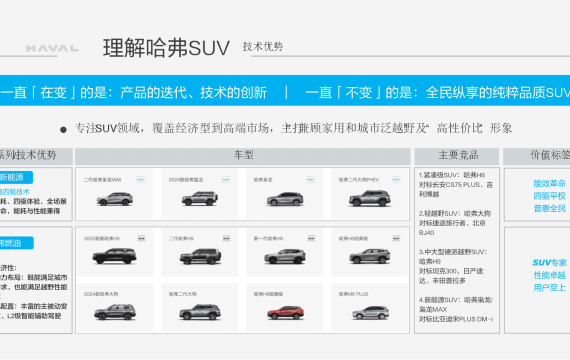Click the 2024款哈弗大狗 model name label
Viewport: 570px width, 360px height.
(x=101, y=294)
